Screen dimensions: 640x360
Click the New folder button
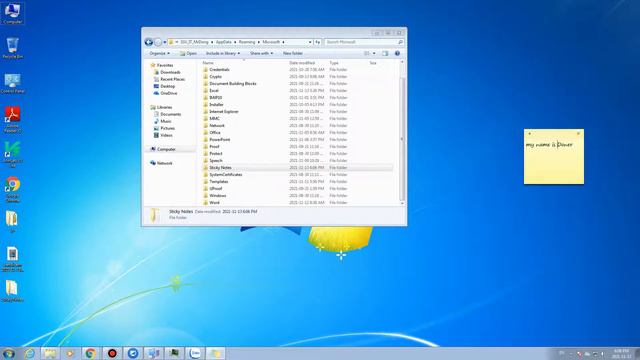click(x=293, y=53)
